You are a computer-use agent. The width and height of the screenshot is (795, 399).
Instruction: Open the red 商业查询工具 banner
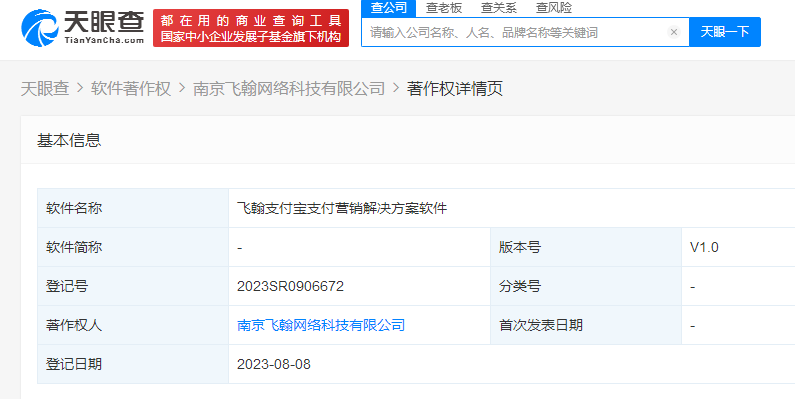tap(251, 28)
